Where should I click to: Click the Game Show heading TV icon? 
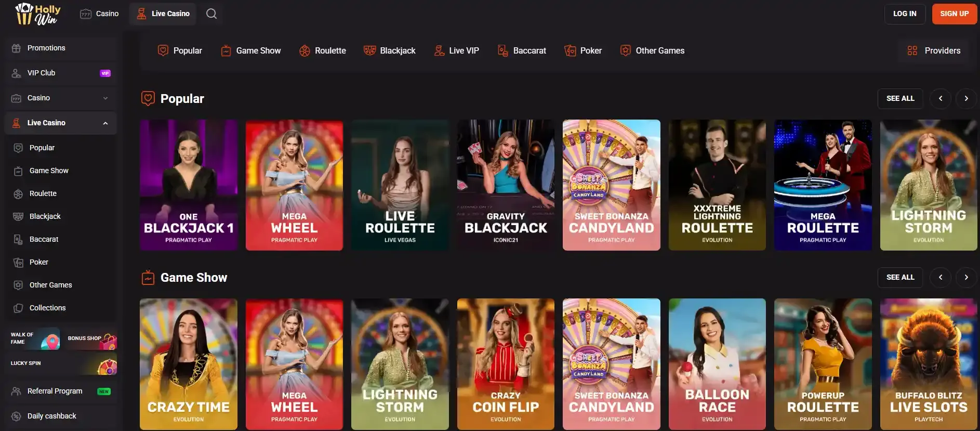pyautogui.click(x=148, y=278)
